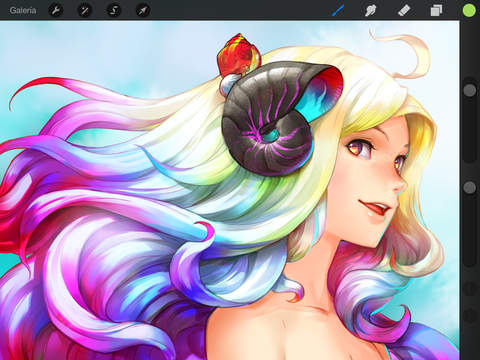Open the green color swatch picker
This screenshot has height=360, width=480.
[x=469, y=10]
